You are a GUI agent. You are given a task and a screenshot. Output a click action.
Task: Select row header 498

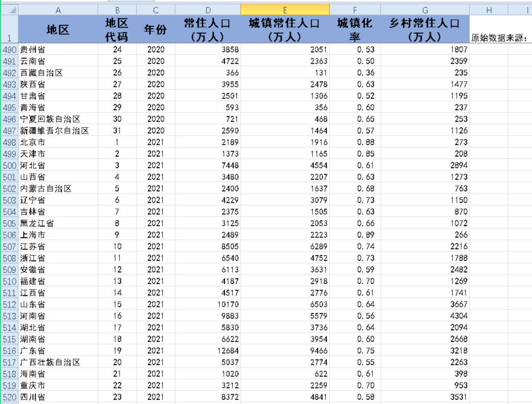tap(10, 142)
